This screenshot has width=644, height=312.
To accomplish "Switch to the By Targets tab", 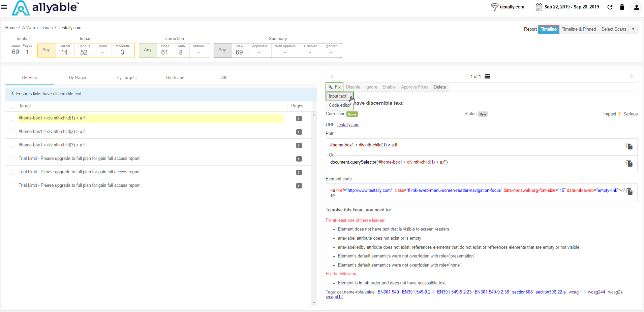I will 127,78.
